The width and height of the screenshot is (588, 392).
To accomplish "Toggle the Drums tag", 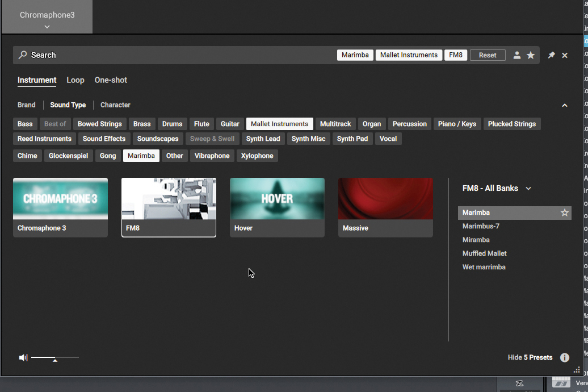I will pyautogui.click(x=172, y=124).
